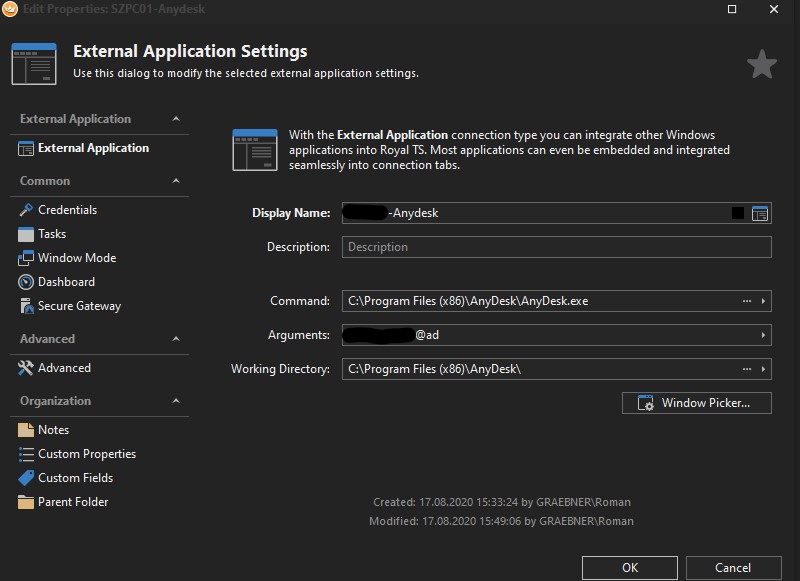
Task: Click in the Description input field
Action: point(556,247)
